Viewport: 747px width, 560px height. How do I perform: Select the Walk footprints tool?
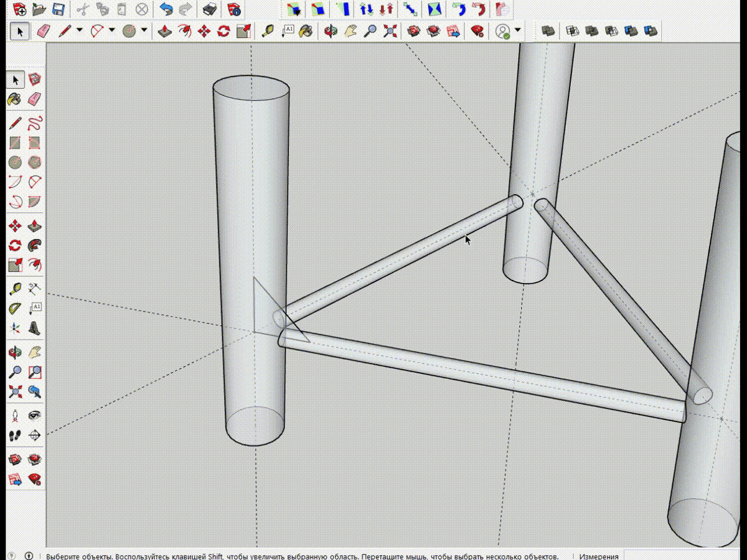16,435
